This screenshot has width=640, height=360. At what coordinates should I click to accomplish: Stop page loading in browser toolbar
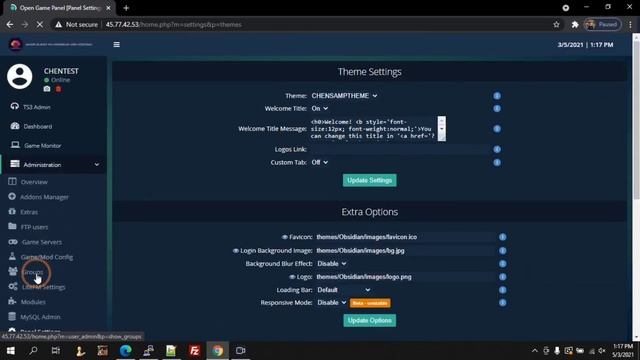(40, 24)
